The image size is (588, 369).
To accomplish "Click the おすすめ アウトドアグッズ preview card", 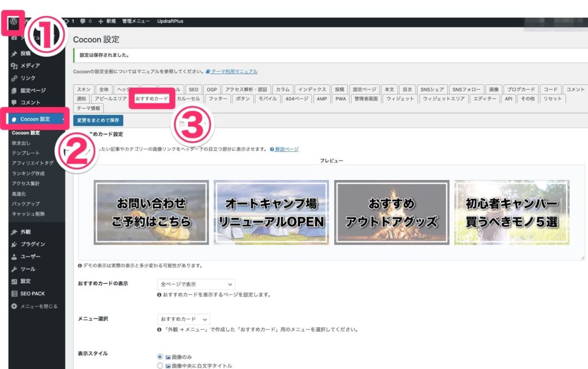I will click(392, 212).
